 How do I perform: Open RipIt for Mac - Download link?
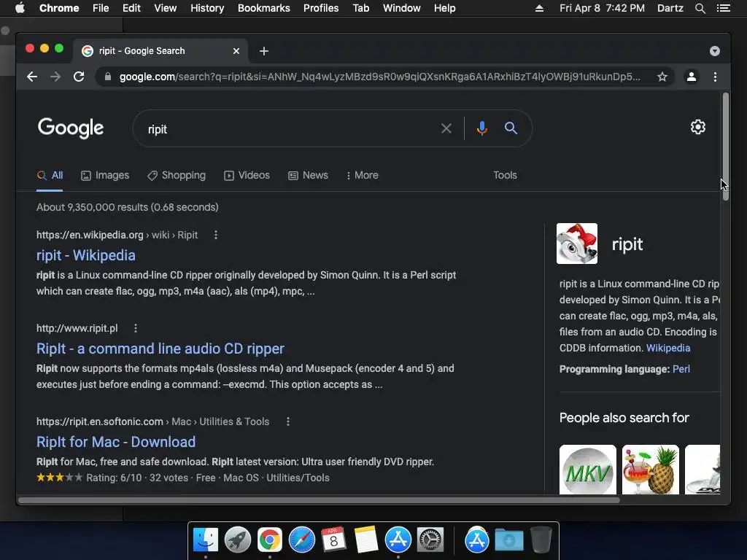[116, 442]
